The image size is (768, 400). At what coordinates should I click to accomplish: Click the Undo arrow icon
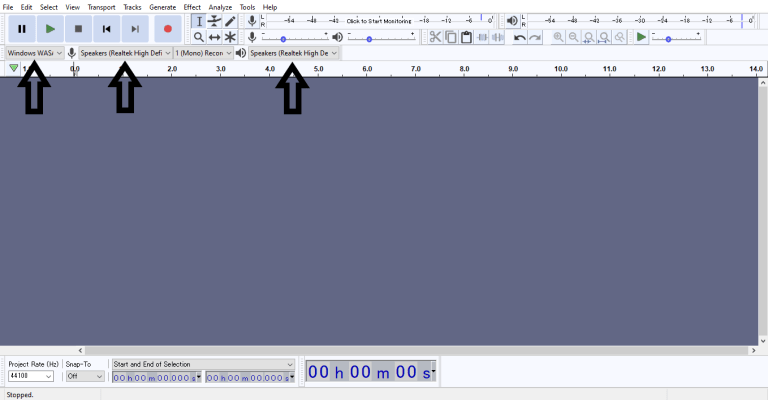(520, 37)
